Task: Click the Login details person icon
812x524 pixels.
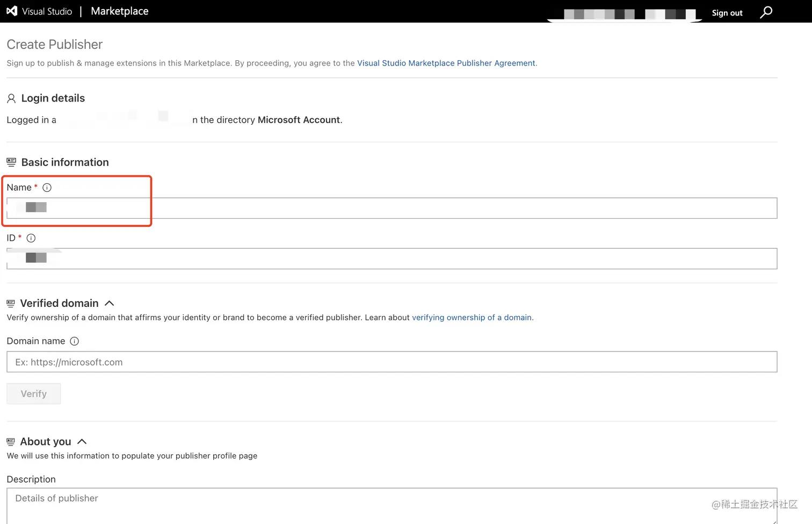Action: 11,98
